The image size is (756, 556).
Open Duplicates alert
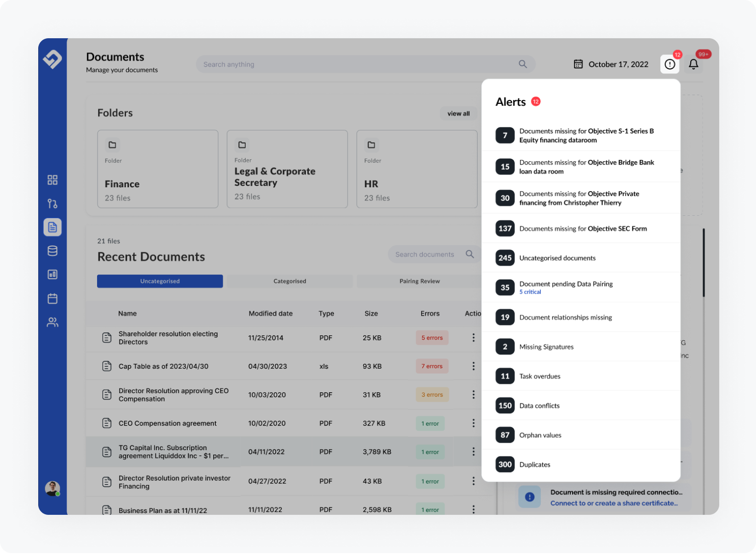(581, 464)
